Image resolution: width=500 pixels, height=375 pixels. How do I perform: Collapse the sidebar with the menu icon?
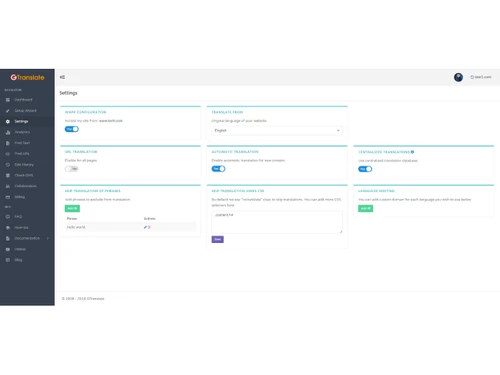click(62, 77)
